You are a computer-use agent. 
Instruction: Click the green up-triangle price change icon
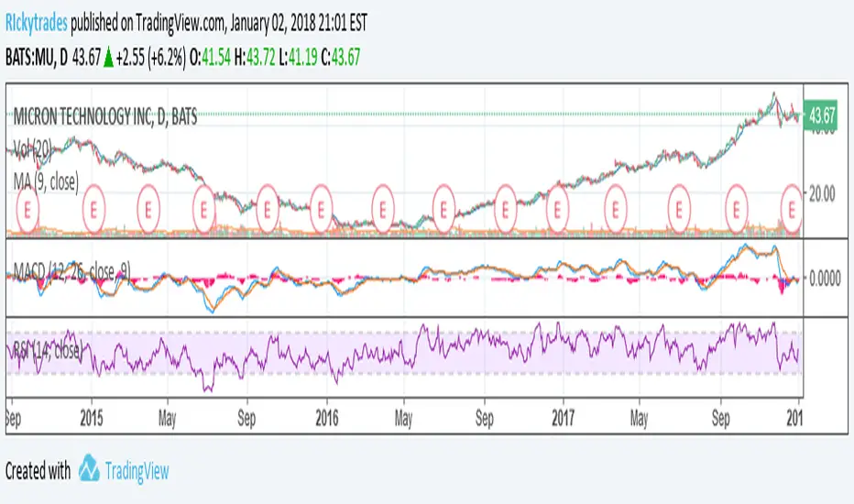pos(108,57)
